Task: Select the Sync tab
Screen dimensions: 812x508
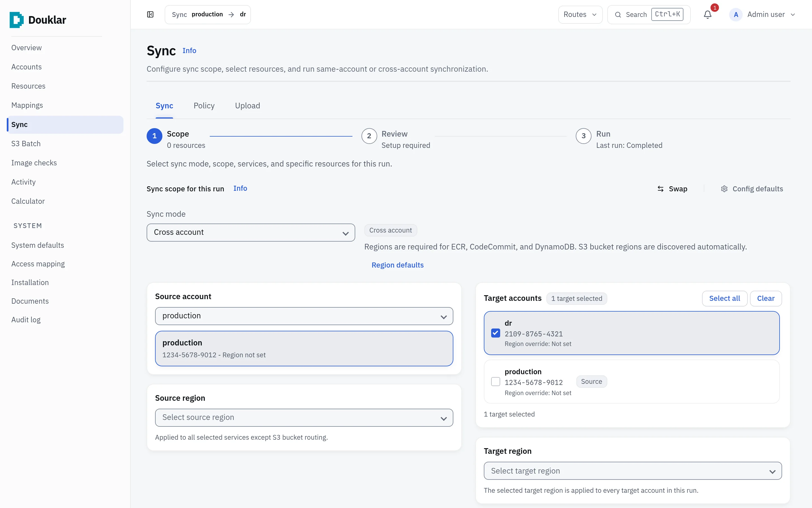Action: point(164,106)
